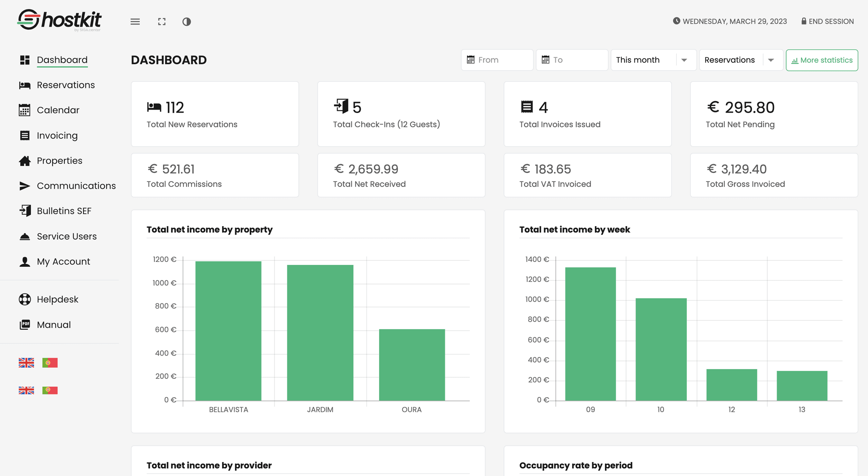Click the To date input field

coord(572,60)
